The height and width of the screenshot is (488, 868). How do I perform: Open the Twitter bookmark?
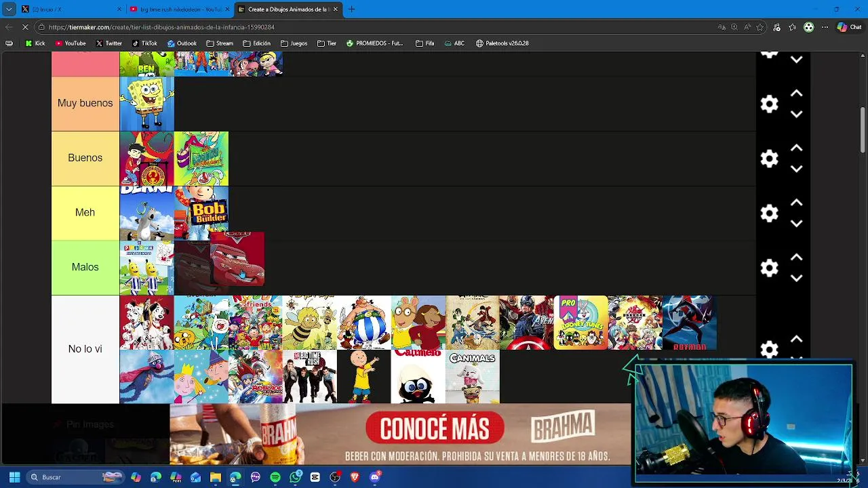(108, 43)
